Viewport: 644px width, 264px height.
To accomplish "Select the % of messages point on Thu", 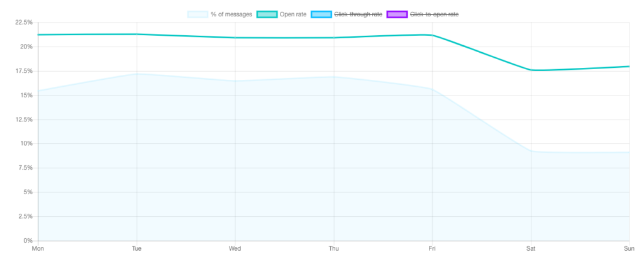I will click(x=334, y=77).
